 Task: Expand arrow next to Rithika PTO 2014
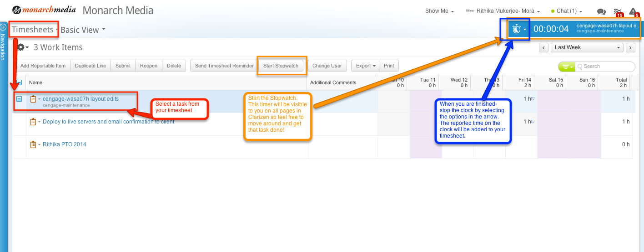(x=40, y=144)
